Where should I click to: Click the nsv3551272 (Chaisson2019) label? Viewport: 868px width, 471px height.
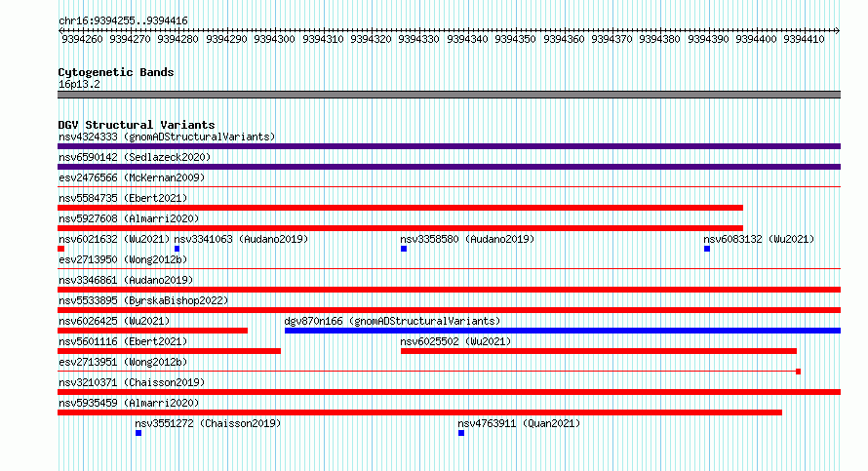[208, 423]
